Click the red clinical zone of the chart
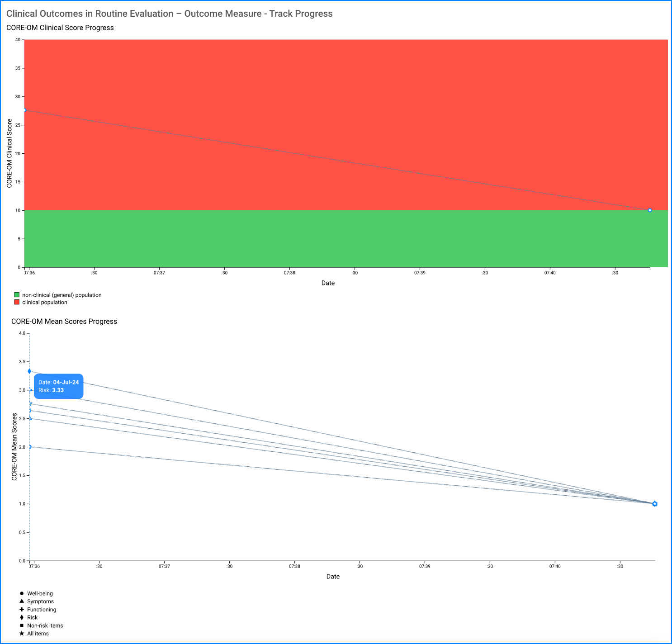The height and width of the screenshot is (644, 672). [x=346, y=125]
